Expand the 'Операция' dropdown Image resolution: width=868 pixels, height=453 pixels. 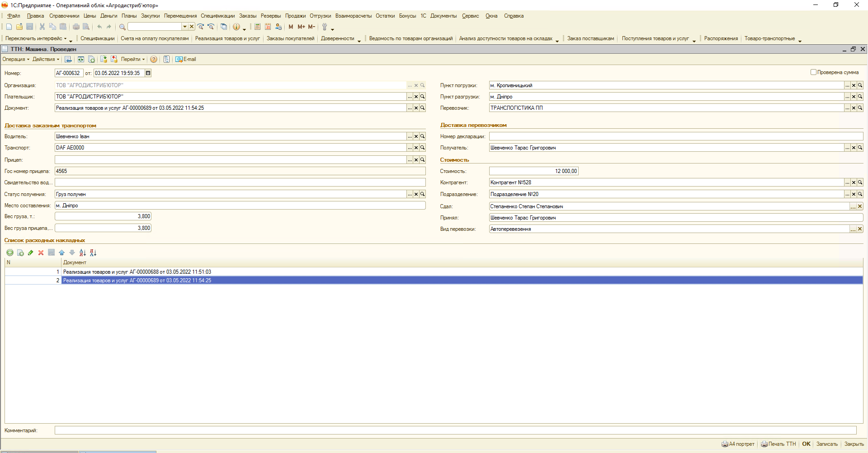pyautogui.click(x=16, y=59)
